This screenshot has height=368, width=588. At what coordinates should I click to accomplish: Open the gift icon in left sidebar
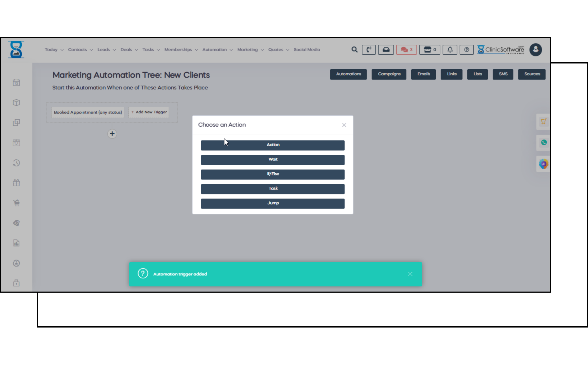click(x=17, y=183)
